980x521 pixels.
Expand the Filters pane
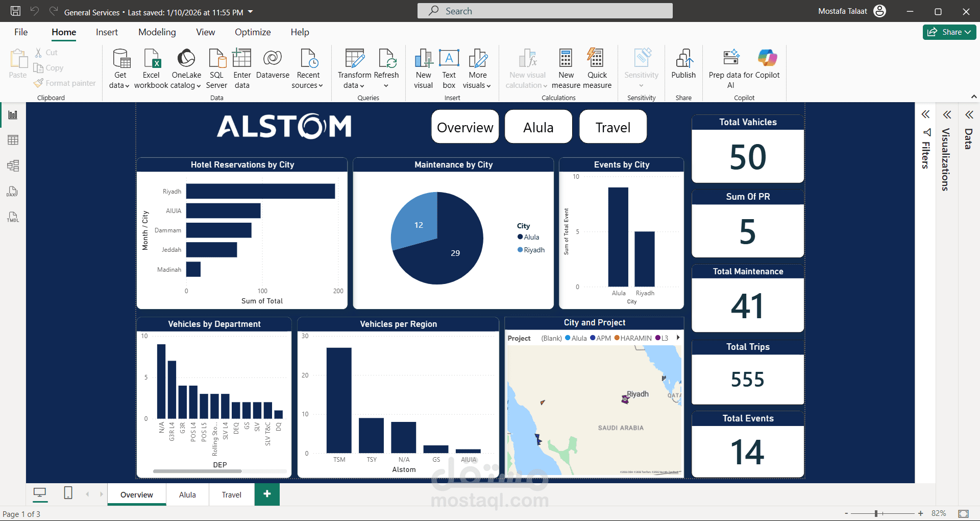(925, 114)
